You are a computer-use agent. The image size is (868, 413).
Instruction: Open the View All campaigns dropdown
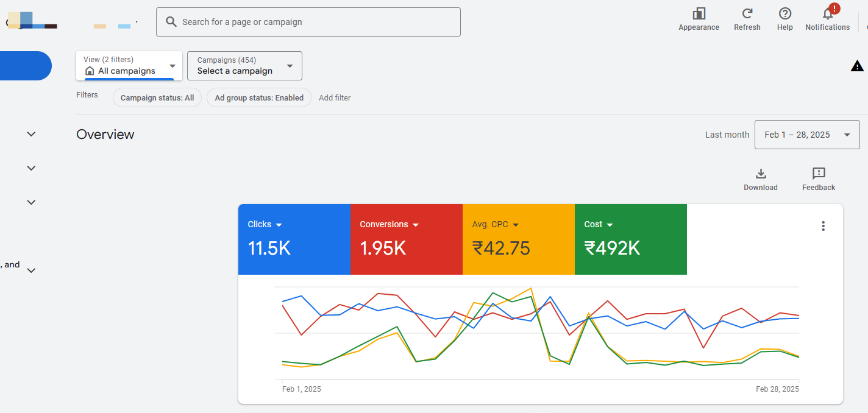pos(129,66)
